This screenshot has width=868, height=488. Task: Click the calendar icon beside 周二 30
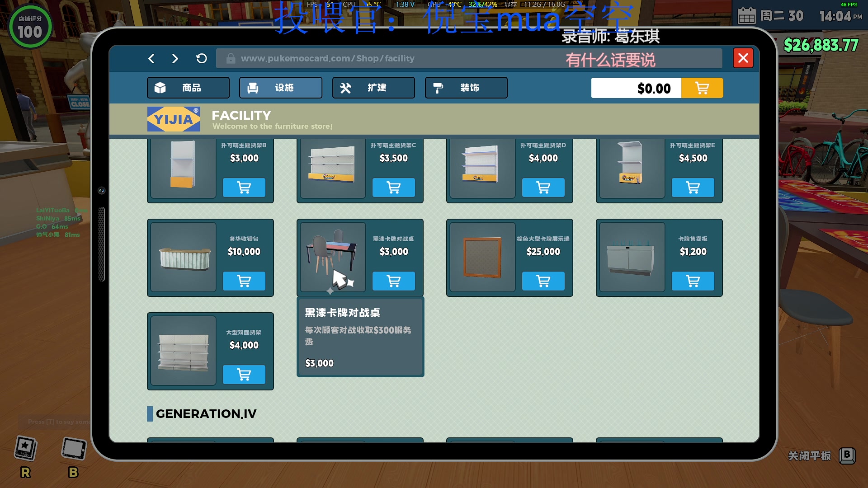[746, 16]
